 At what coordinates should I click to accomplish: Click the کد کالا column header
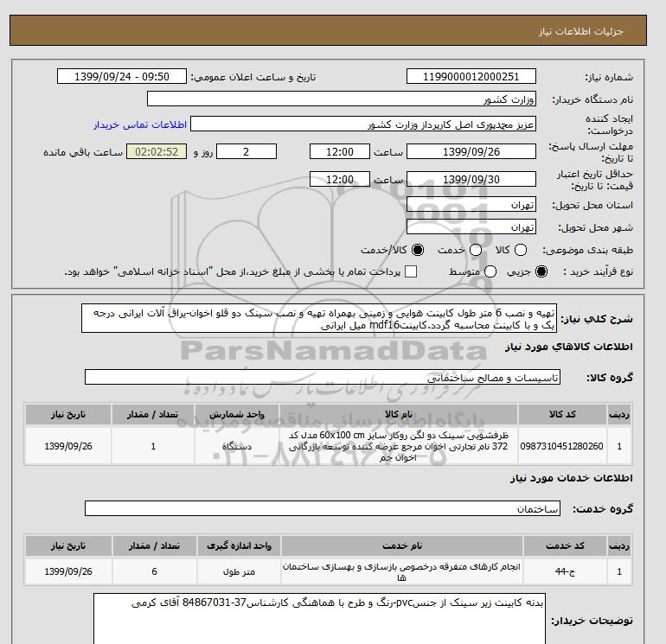[562, 414]
